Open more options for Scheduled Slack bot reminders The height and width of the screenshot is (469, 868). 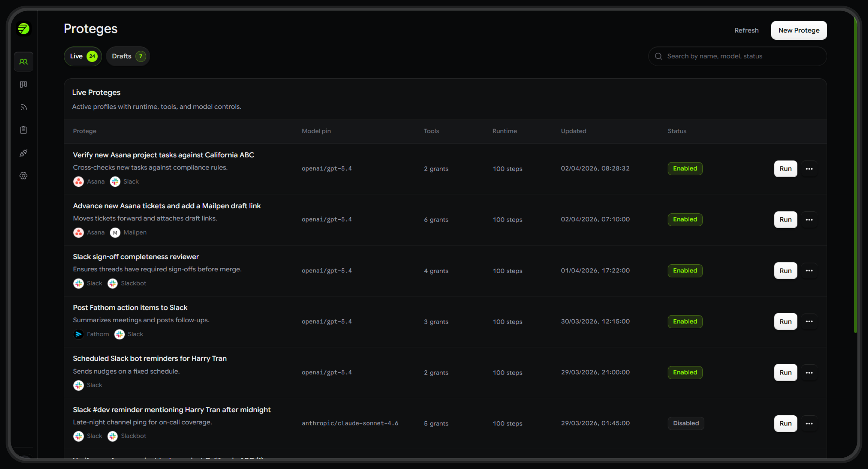coord(809,372)
